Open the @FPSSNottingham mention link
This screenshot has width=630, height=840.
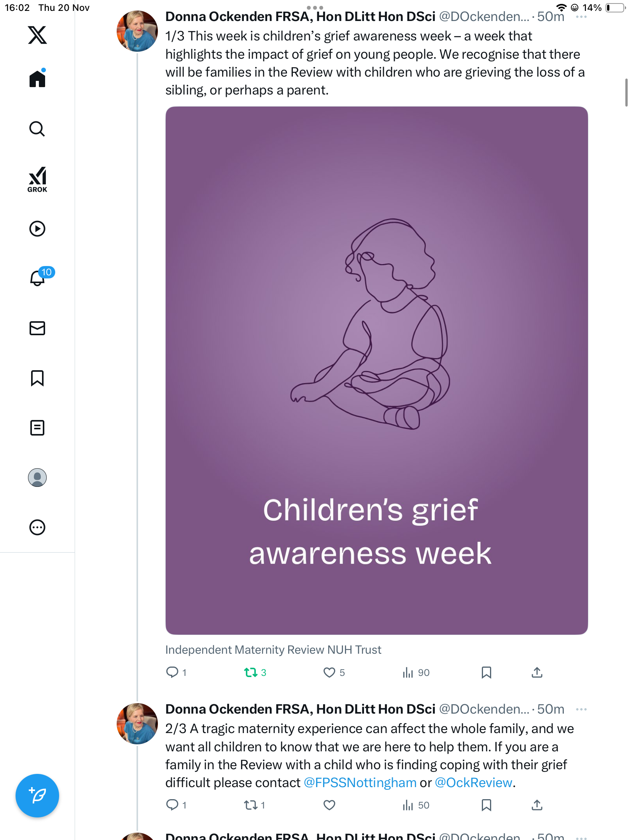coord(360,782)
